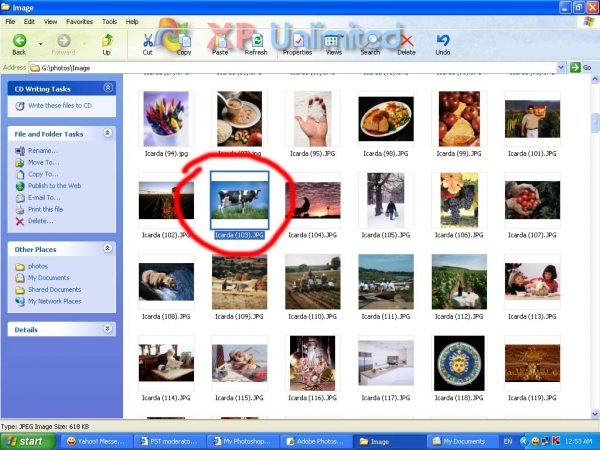Click the Windows Start button
Screen dimensions: 600x450
click(28, 442)
